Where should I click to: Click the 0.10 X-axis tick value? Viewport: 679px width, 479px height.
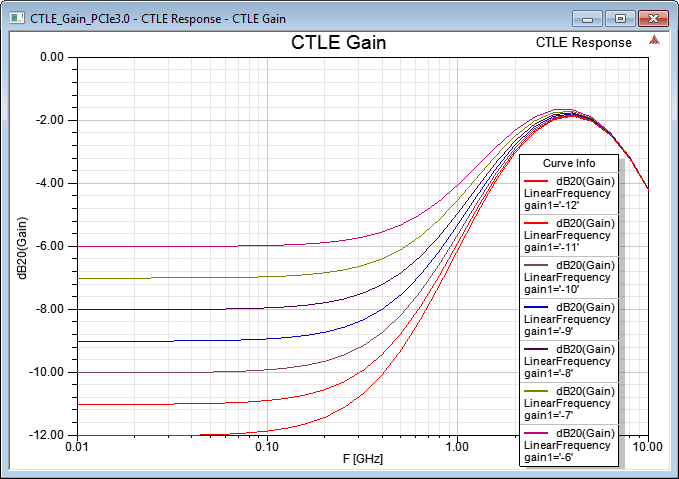267,447
